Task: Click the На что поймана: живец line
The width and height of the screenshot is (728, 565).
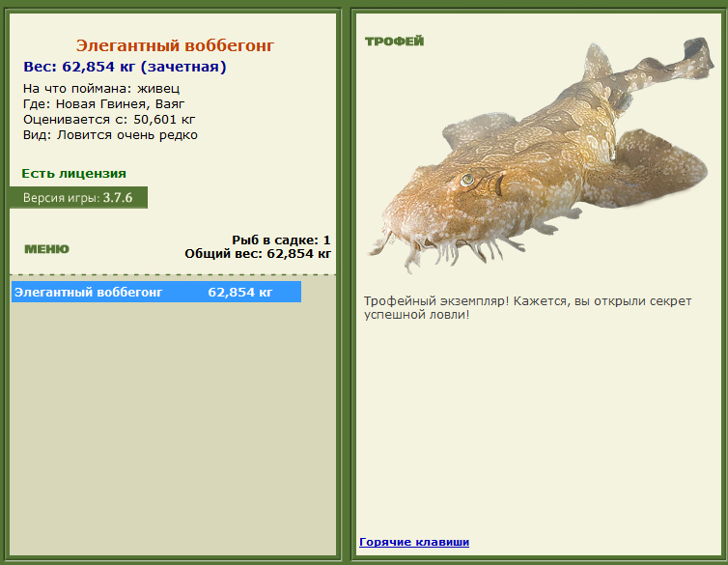Action: coord(101,88)
